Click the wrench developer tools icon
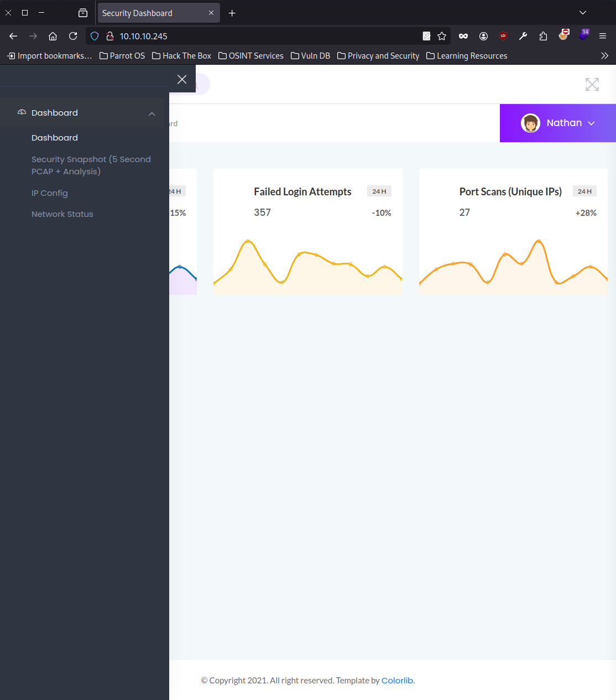Viewport: 616px width, 700px height. [x=523, y=36]
